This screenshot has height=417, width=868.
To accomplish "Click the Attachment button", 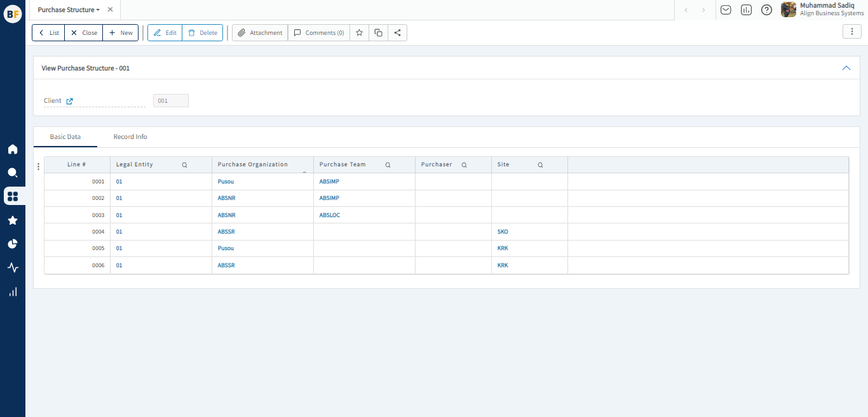I will click(260, 33).
